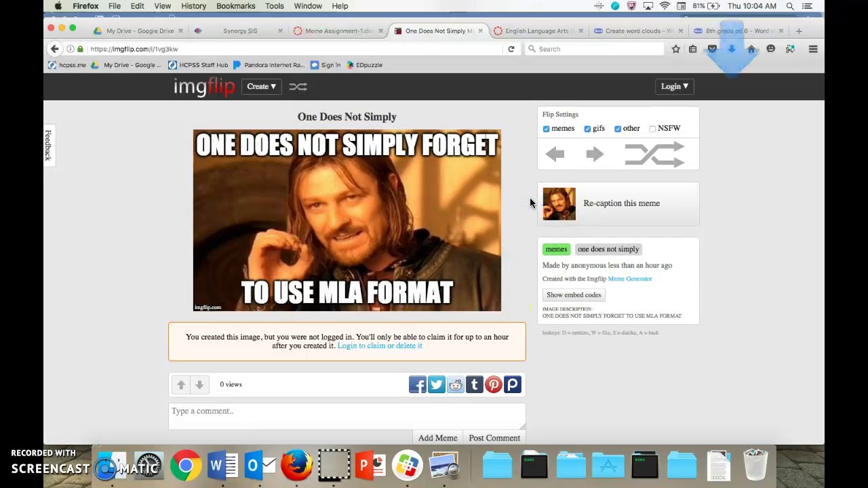Click the Pocket toolbar icon
The height and width of the screenshot is (488, 868).
coord(712,49)
